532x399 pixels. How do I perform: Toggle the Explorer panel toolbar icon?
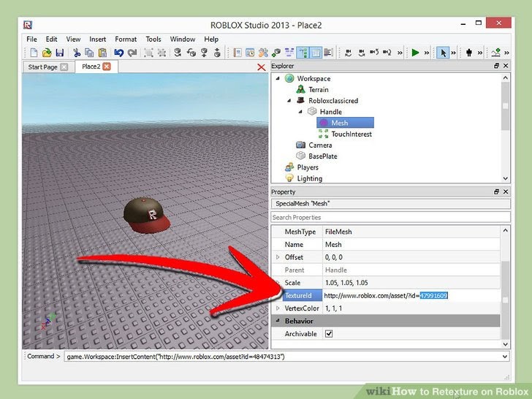pyautogui.click(x=303, y=53)
